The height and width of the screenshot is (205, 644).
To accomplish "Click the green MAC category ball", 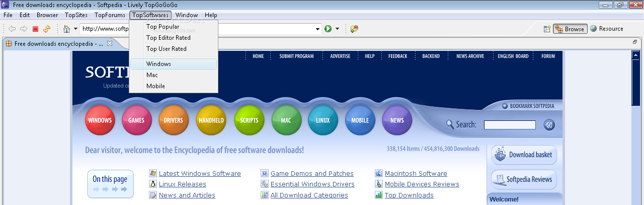I will coord(286,120).
